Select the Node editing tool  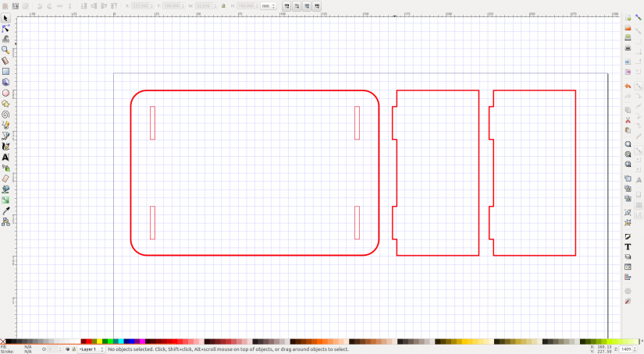[5, 28]
